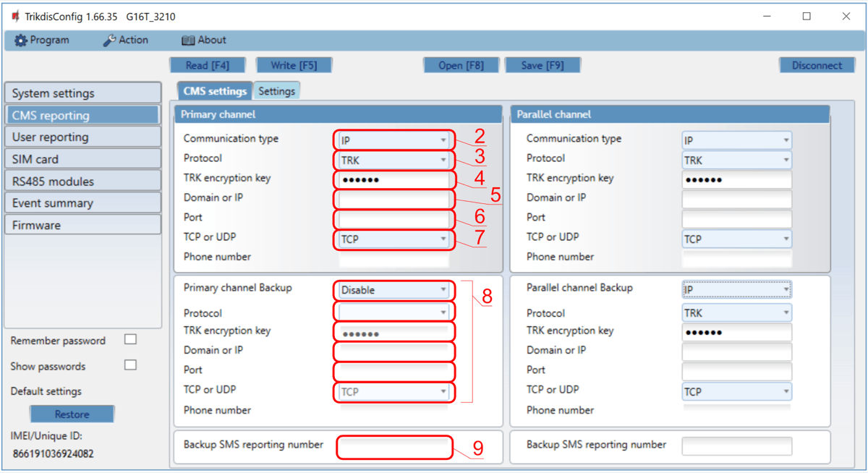Focus the primary Backup SMS reporting number field
The width and height of the screenshot is (868, 473).
(394, 447)
